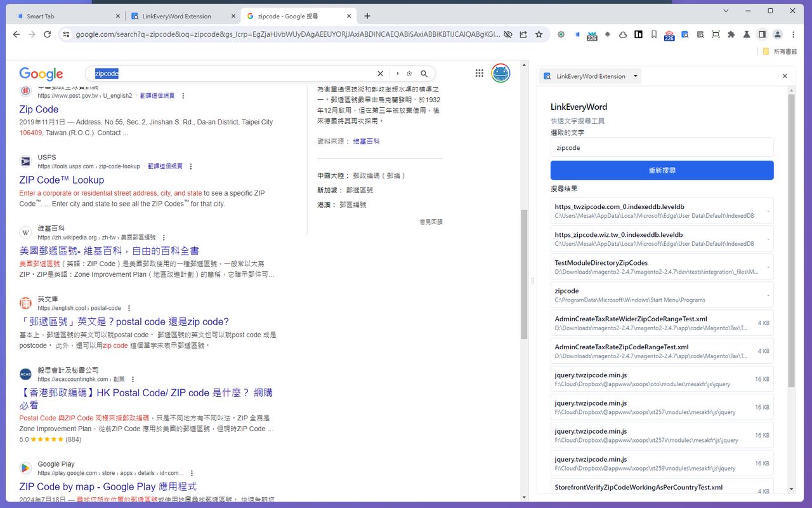The width and height of the screenshot is (812, 508).
Task: Open the Chrome three-dot menu
Action: coord(793,34)
